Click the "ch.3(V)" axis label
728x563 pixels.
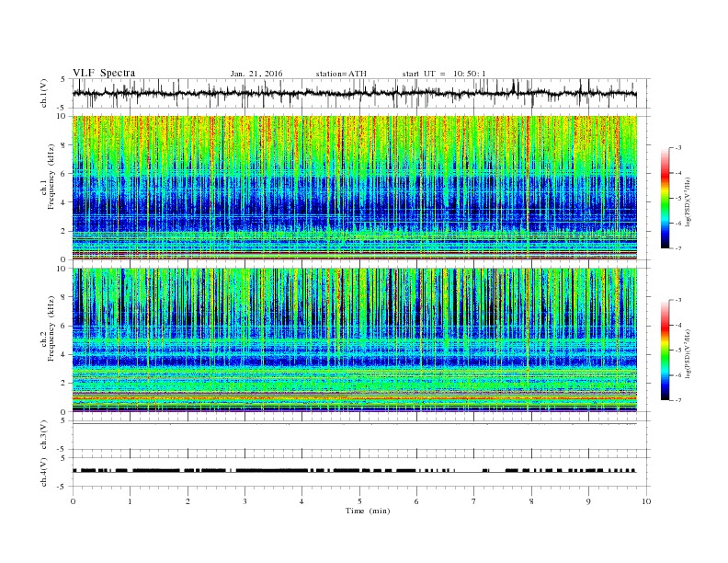coord(44,435)
